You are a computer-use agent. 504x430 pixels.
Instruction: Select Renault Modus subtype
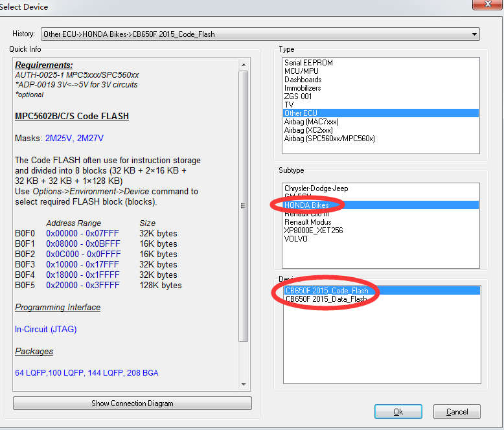pos(308,222)
